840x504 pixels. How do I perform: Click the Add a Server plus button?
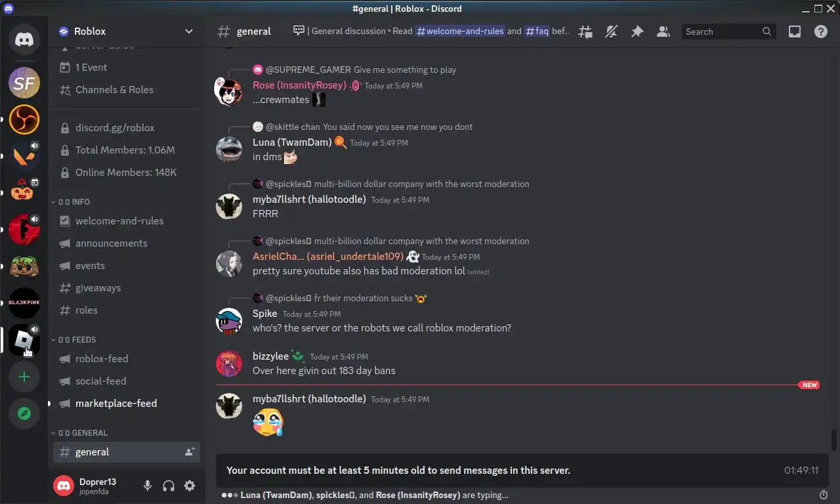(x=24, y=377)
